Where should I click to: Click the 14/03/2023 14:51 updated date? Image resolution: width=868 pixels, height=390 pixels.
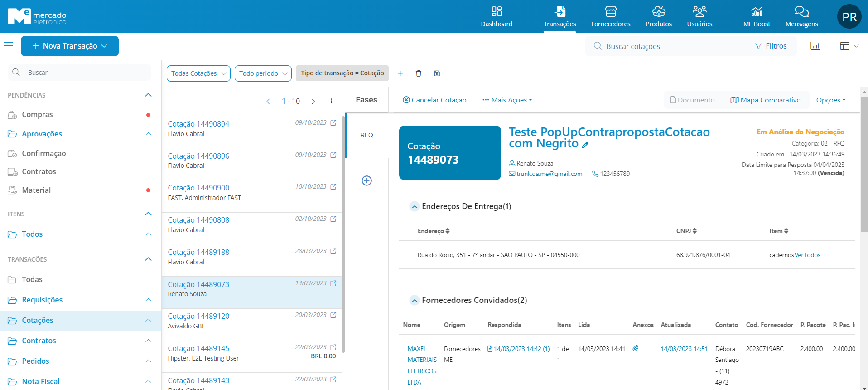point(684,349)
